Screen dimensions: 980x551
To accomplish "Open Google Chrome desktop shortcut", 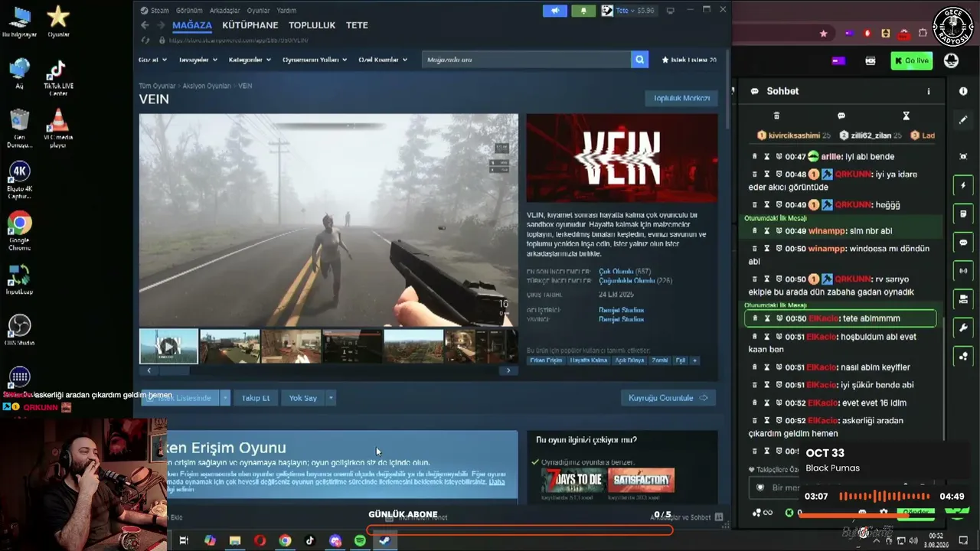I will click(x=20, y=232).
